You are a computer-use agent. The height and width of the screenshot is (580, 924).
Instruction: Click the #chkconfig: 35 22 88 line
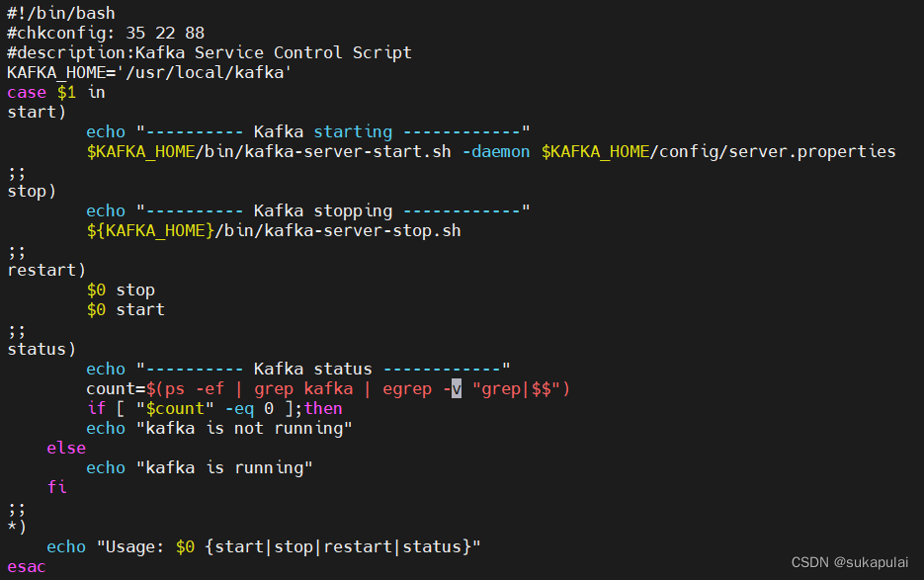tap(106, 33)
